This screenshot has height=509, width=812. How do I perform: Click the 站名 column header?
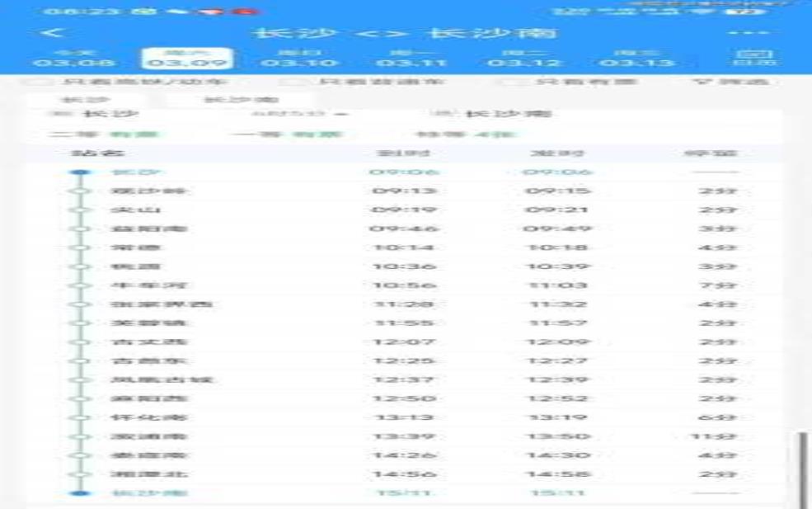(x=98, y=153)
